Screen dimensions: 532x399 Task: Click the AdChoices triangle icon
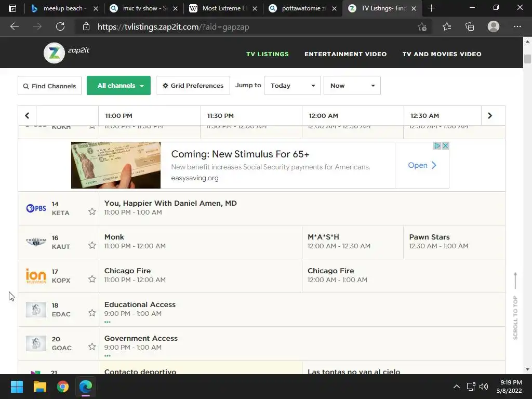point(437,146)
